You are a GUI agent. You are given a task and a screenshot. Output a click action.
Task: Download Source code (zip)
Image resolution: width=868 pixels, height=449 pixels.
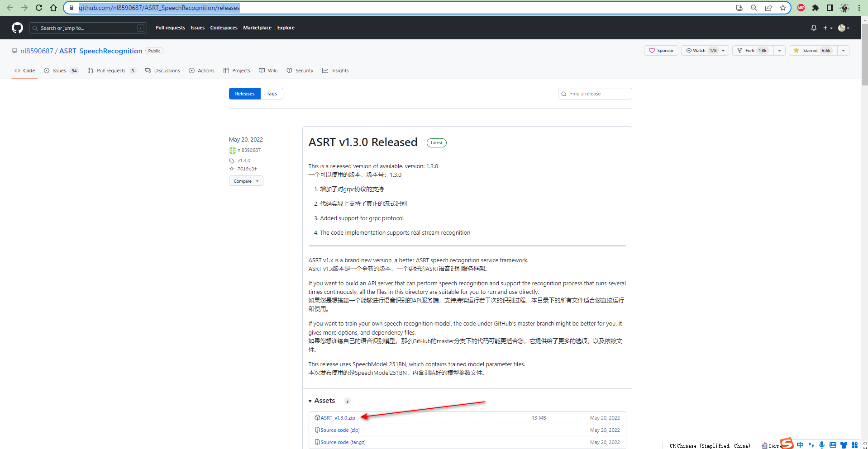point(340,430)
